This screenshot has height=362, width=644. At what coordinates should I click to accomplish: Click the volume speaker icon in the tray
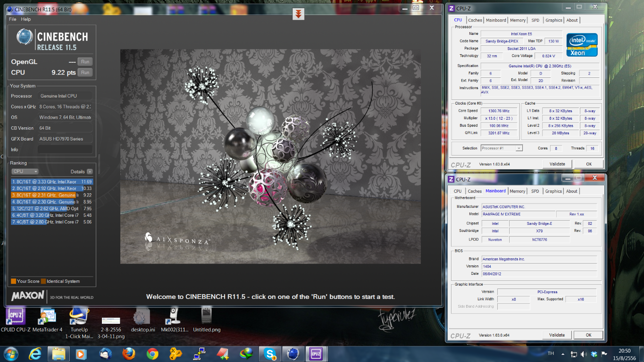click(x=584, y=354)
